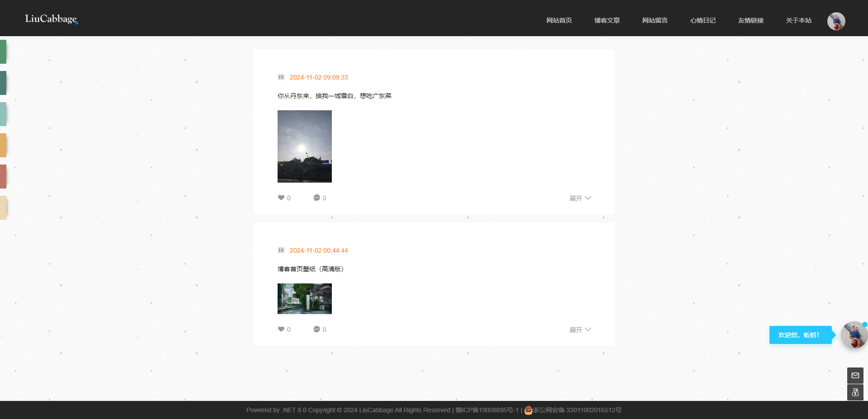The height and width of the screenshot is (419, 868).
Task: Click date 2024-11-02 09:09:33
Action: (x=319, y=77)
